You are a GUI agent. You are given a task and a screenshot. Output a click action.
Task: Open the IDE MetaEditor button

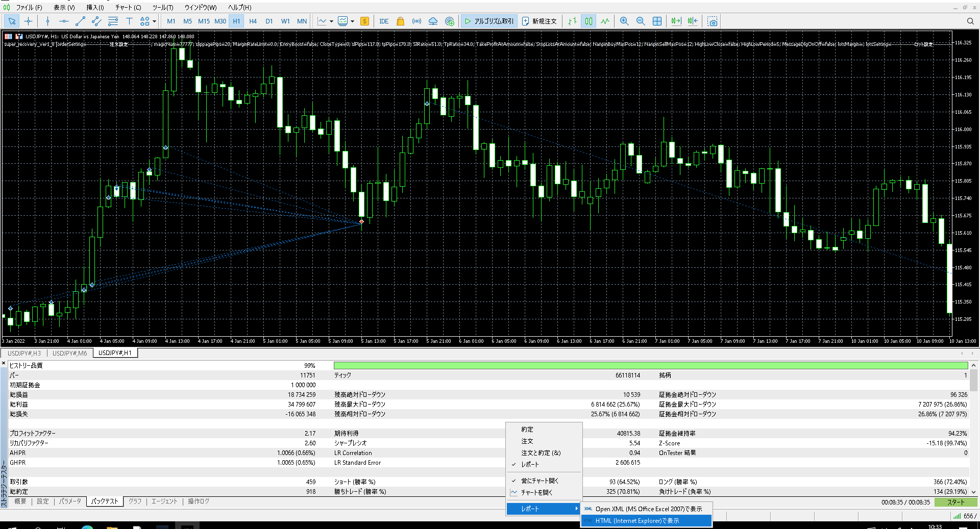[x=384, y=21]
